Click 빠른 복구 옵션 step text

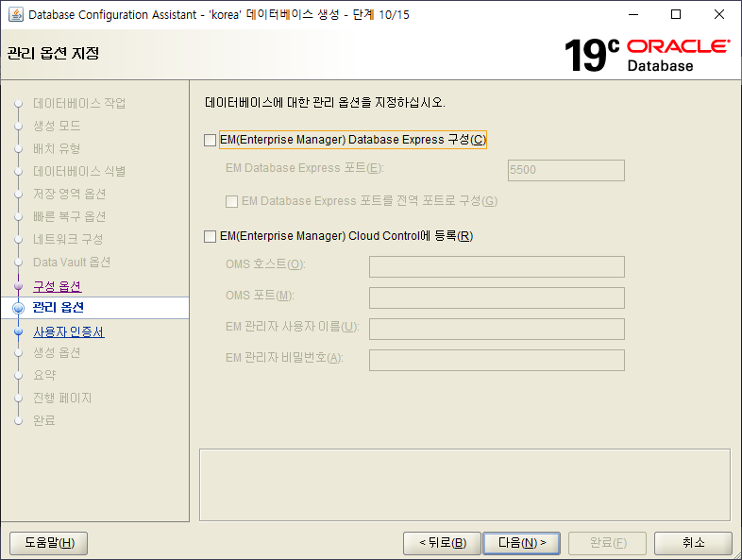[69, 217]
